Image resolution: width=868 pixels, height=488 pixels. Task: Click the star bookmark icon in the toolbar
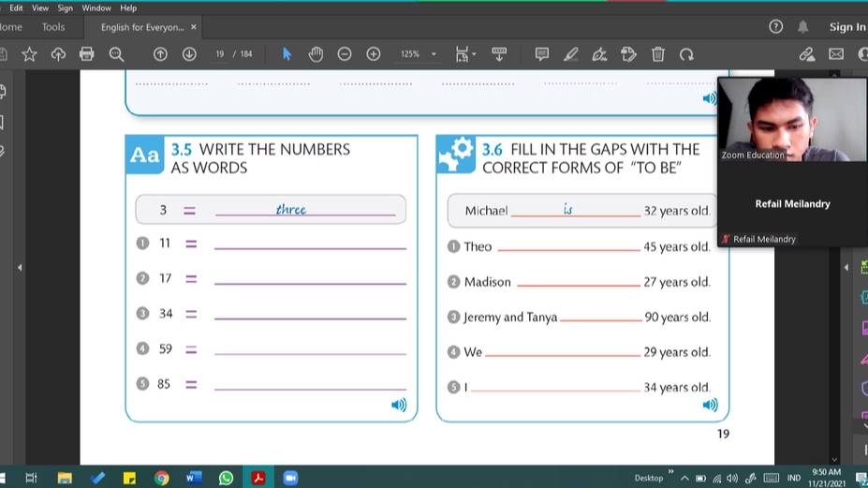(29, 54)
